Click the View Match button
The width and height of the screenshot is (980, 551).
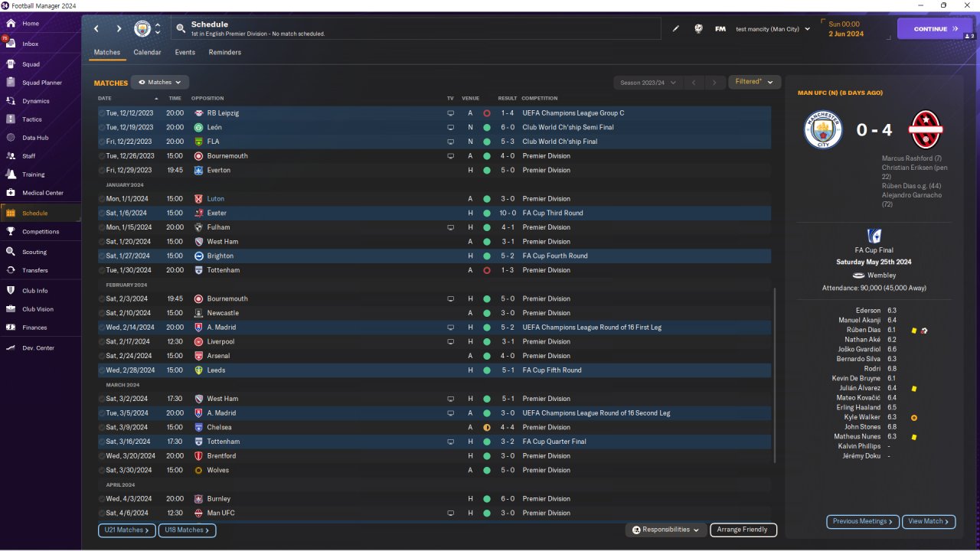tap(929, 521)
